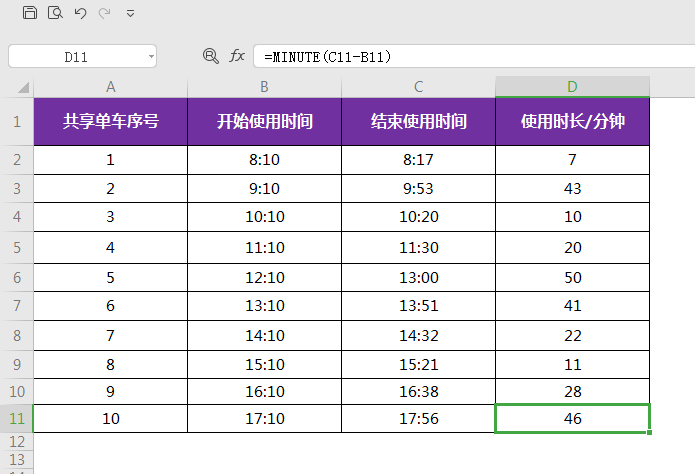Image resolution: width=695 pixels, height=474 pixels.
Task: Click the Select All corner triangle
Action: (19, 88)
